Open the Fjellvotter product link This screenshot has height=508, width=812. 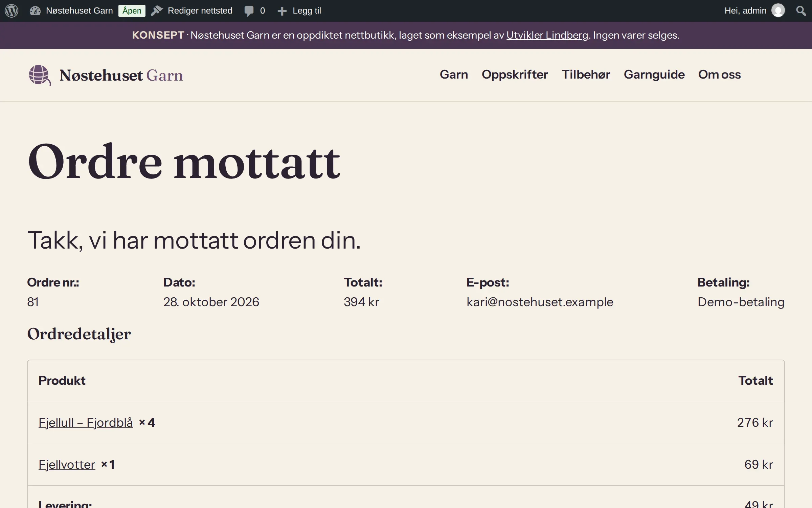click(67, 465)
